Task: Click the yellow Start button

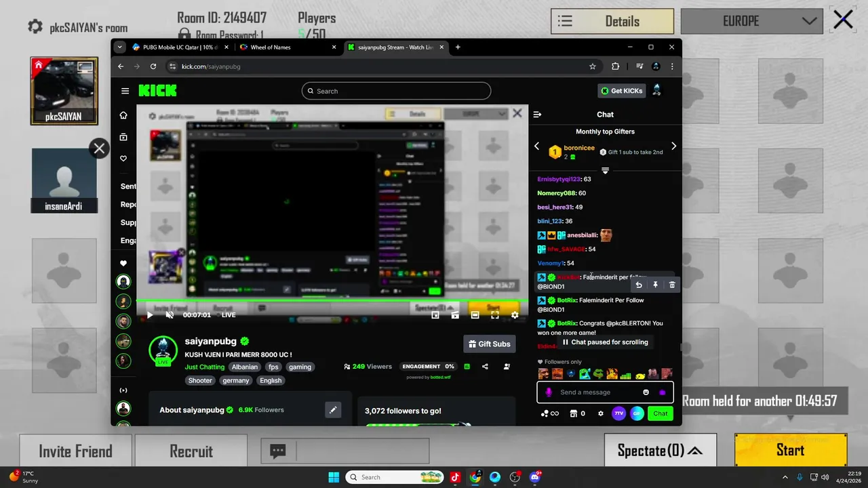Action: click(791, 451)
